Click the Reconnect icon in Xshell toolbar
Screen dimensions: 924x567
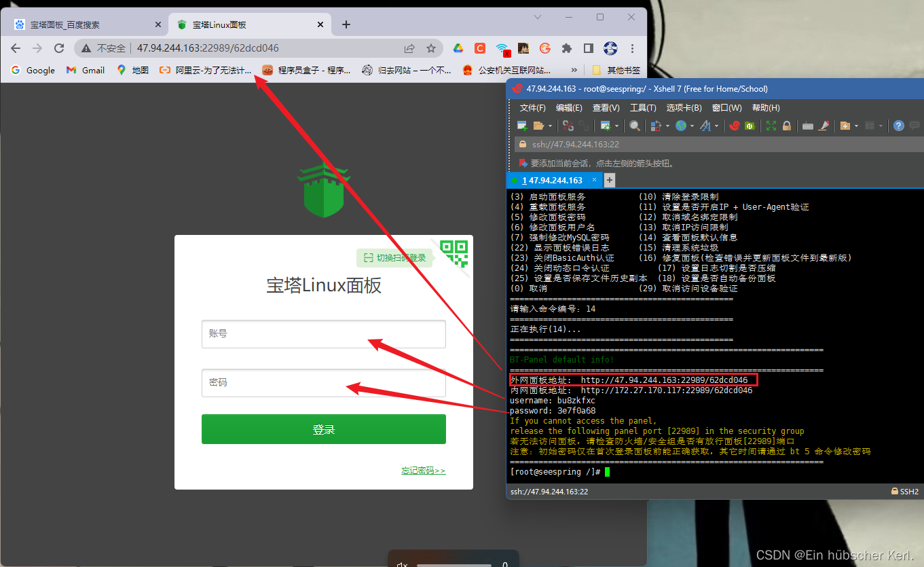tap(584, 126)
